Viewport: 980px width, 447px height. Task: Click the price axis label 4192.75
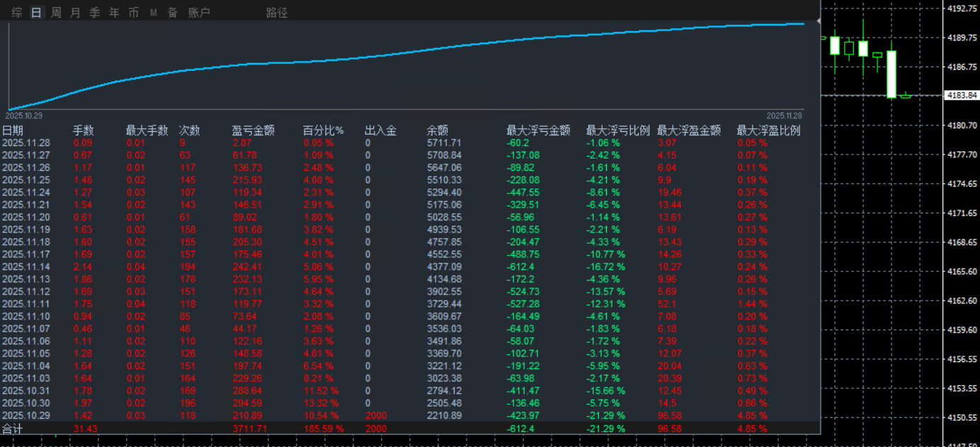point(963,9)
